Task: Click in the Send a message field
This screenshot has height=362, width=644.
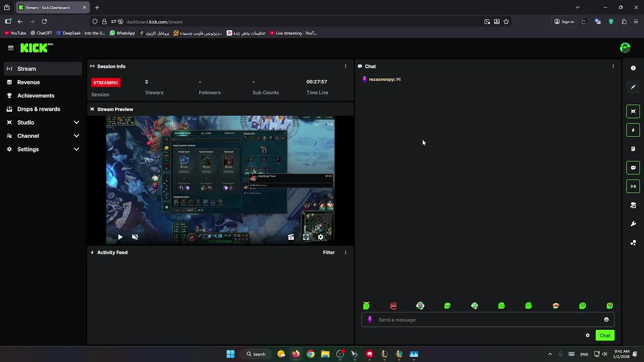Action: [488, 320]
